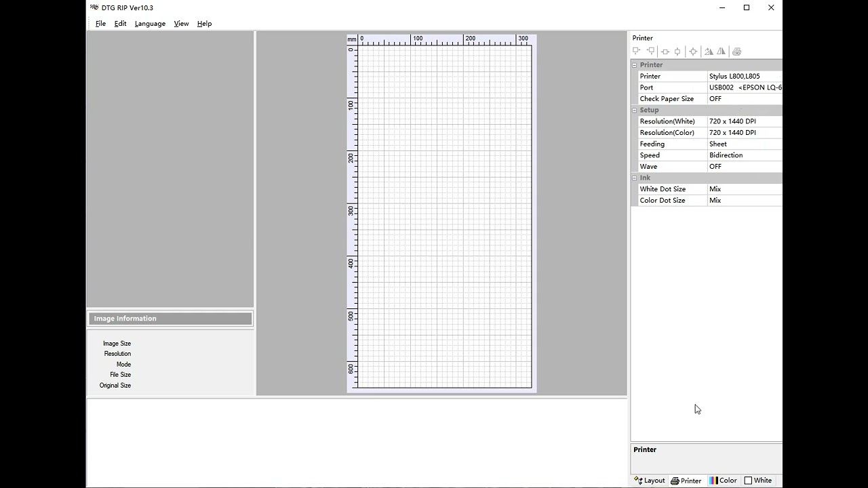Click the gridded print layout canvas
Screen dimensions: 868x488
444,217
